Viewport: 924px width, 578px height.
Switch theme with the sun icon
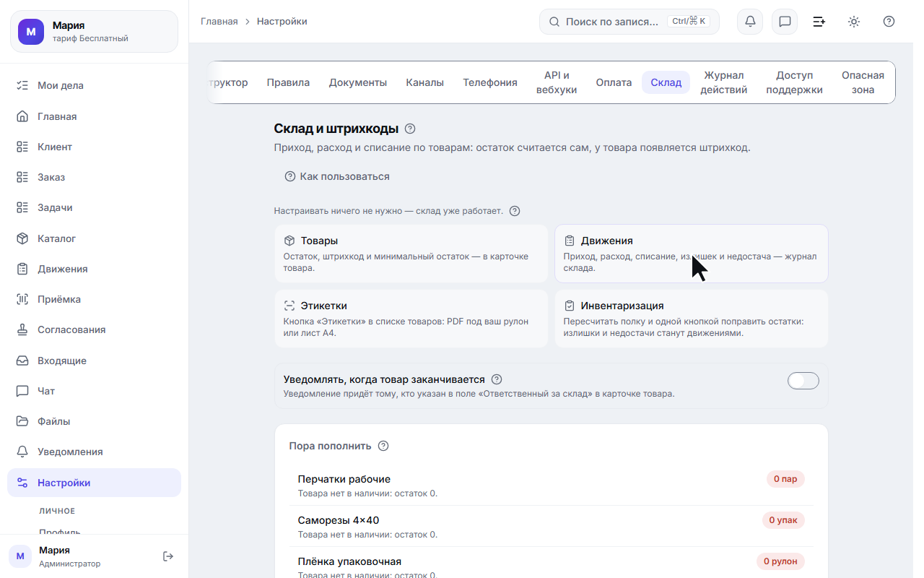(854, 22)
